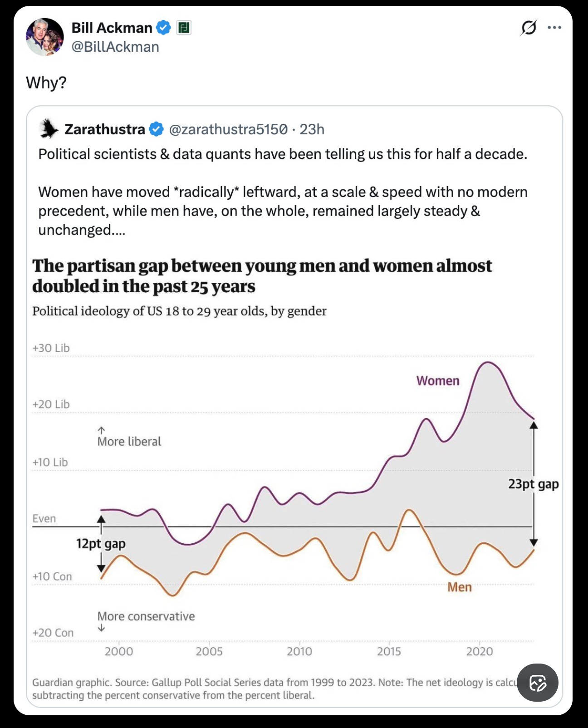
Task: Click the orange Men line label
Action: click(x=460, y=587)
